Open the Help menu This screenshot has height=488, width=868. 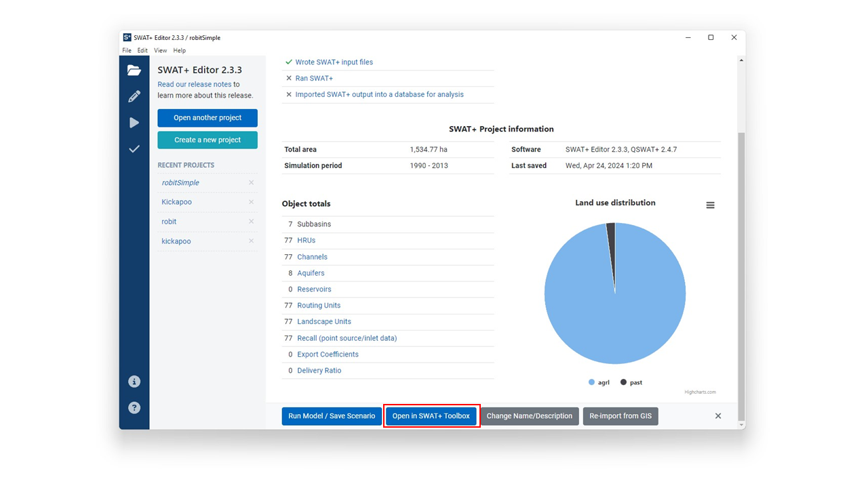[x=179, y=51]
